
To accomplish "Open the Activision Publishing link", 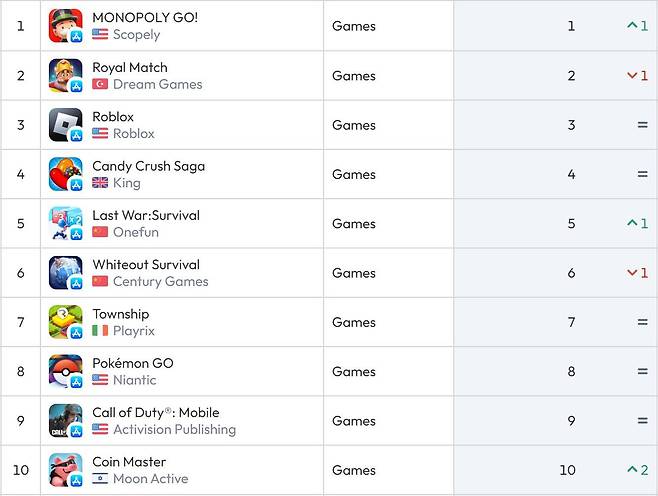I will point(174,430).
